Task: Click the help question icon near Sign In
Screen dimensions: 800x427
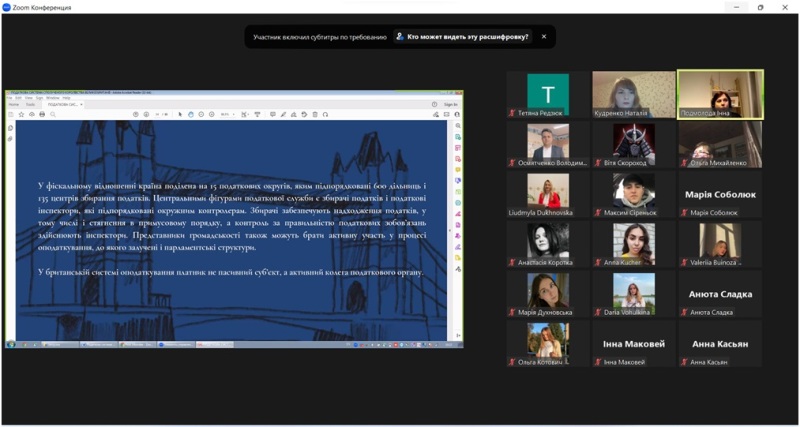Action: point(434,105)
